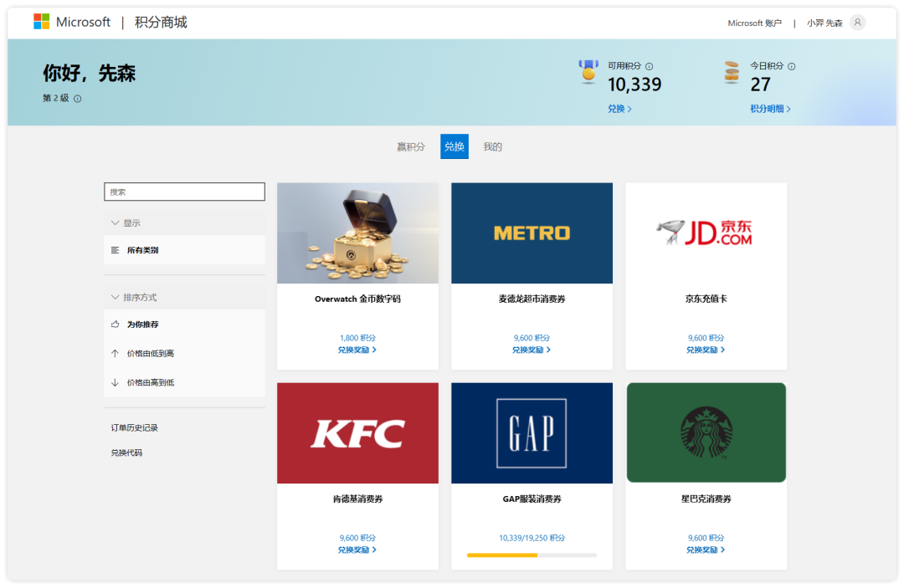Open the Overwatch gold coins chest image
Image resolution: width=904 pixels, height=588 pixels.
(x=357, y=233)
